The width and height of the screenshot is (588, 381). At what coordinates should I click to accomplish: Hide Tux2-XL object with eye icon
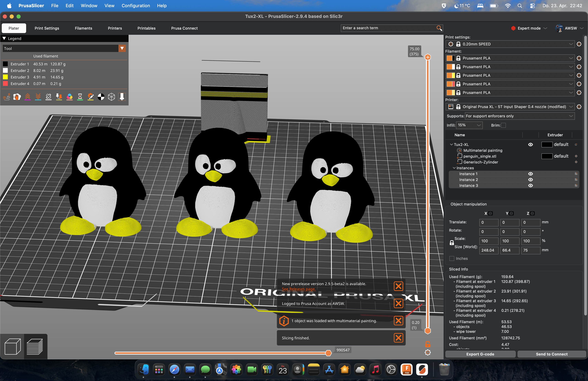(530, 145)
